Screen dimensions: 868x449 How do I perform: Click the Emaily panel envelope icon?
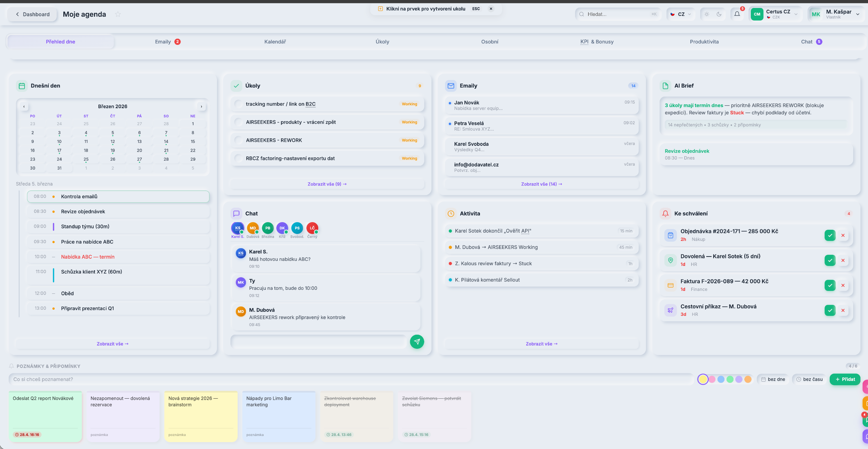tap(451, 86)
